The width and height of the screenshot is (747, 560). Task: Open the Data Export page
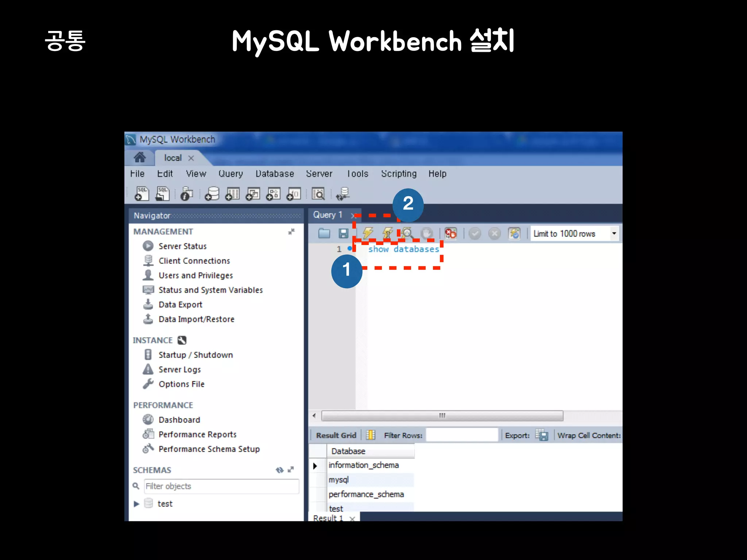click(x=180, y=304)
